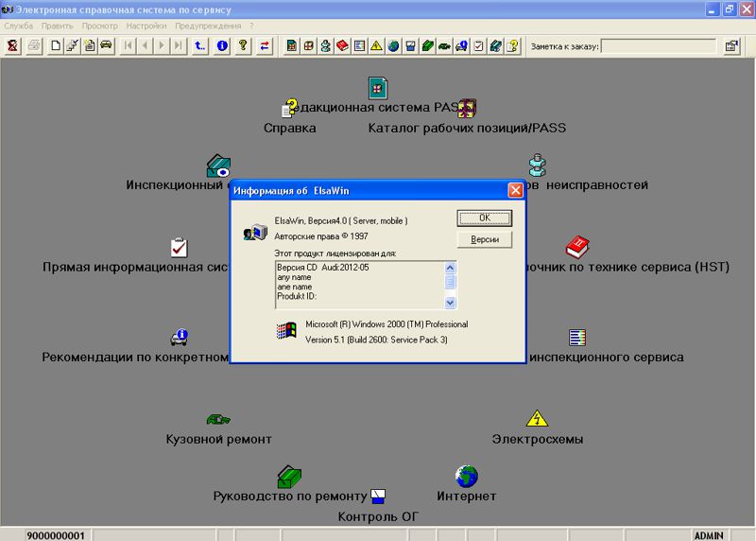Open the red HST handbook icon on main screen
The image size is (756, 541).
[577, 247]
